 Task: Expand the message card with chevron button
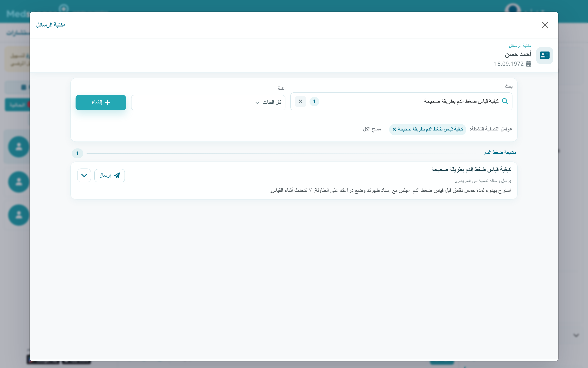click(84, 175)
